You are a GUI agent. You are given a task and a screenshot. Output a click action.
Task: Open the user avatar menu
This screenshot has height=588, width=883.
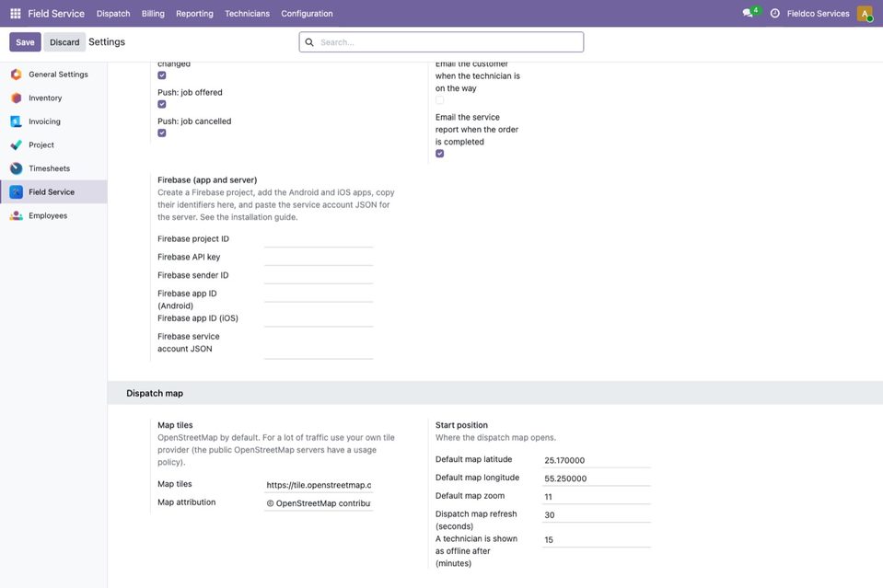865,13
